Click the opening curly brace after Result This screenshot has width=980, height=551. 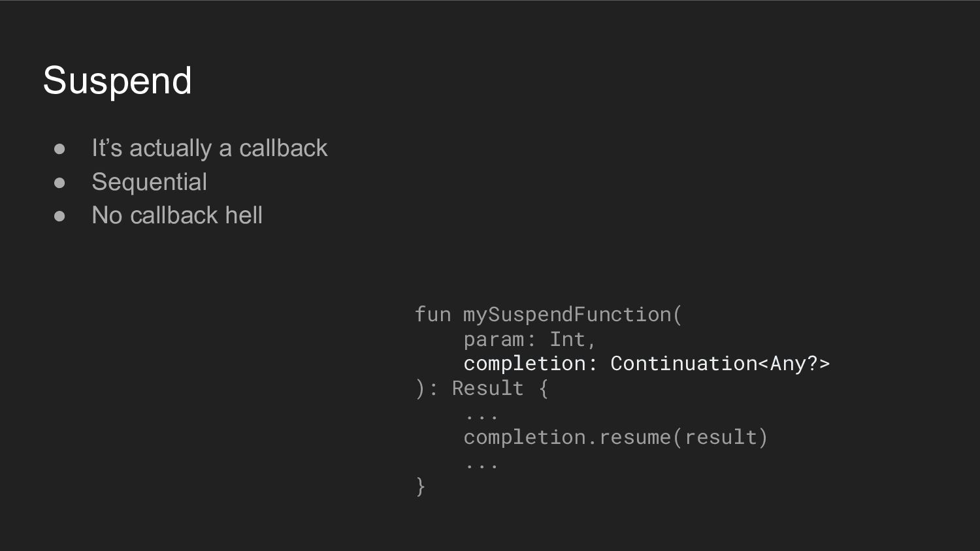[544, 388]
